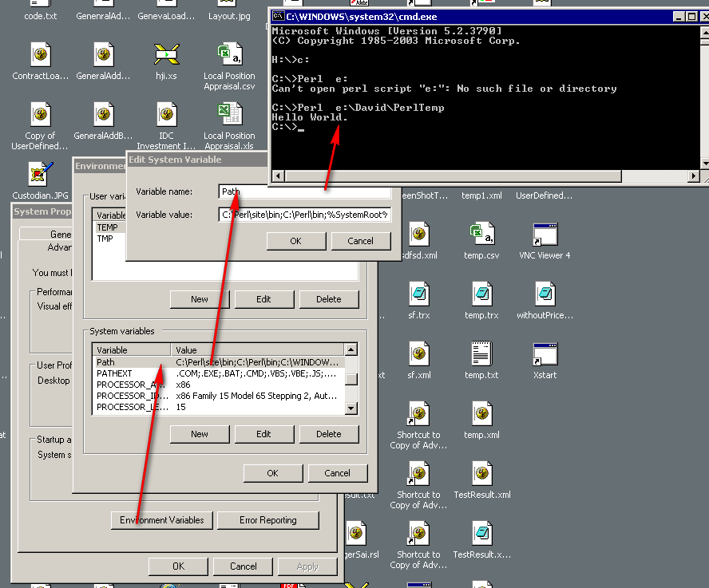The height and width of the screenshot is (588, 709).
Task: Select Local Position Appraisal.xls desktop icon
Action: tap(229, 114)
